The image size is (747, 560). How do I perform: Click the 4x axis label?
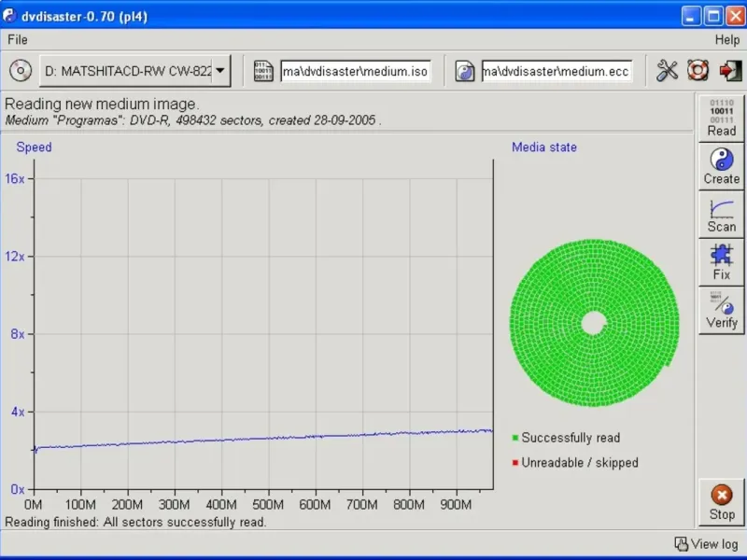18,412
